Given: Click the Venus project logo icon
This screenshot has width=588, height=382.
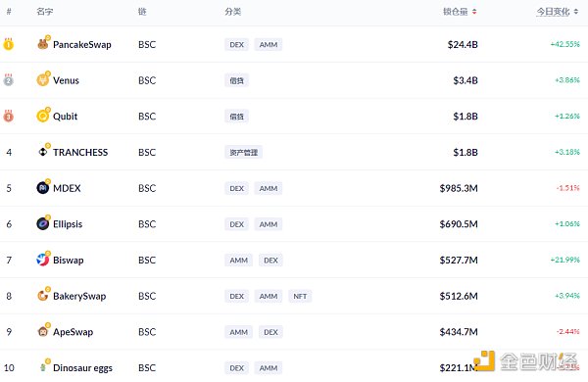Looking at the screenshot, I should click(x=43, y=80).
